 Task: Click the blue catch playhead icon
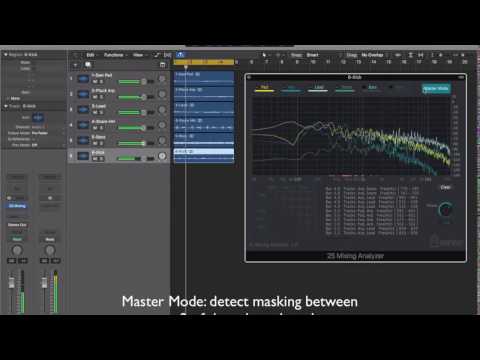[180, 55]
